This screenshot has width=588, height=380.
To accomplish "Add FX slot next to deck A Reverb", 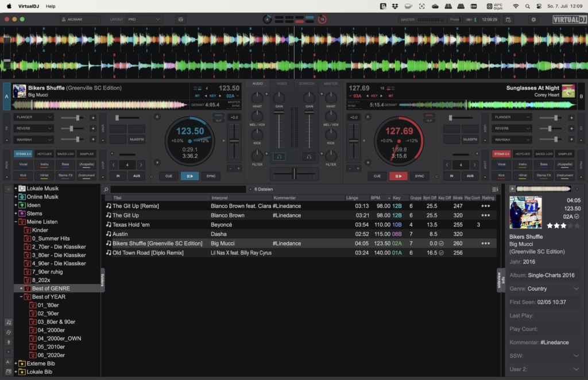I will click(x=93, y=129).
